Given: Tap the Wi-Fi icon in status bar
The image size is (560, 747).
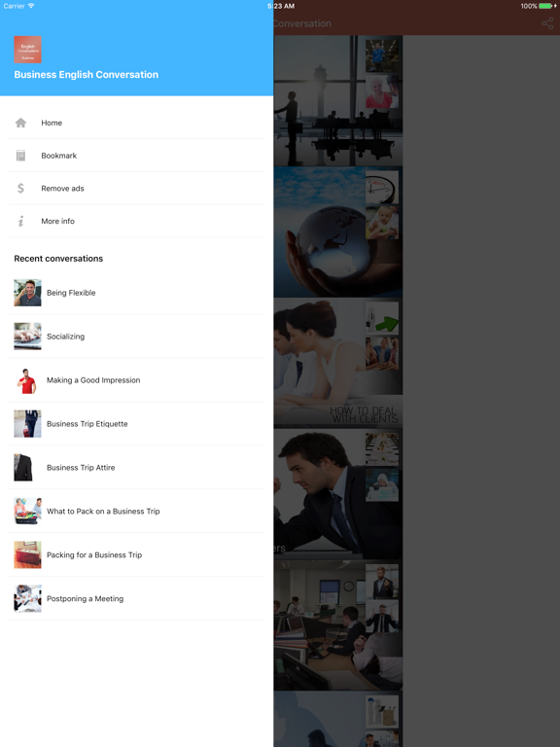Looking at the screenshot, I should (x=31, y=6).
